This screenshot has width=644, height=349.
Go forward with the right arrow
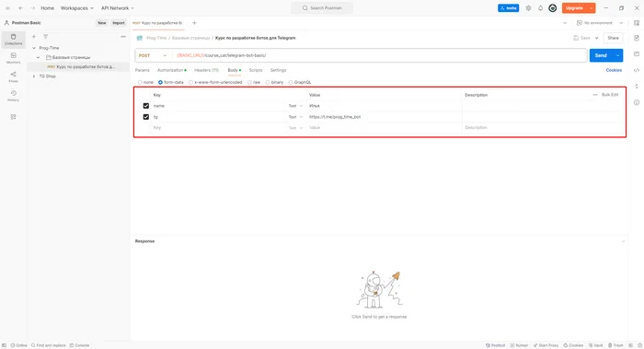(x=32, y=7)
